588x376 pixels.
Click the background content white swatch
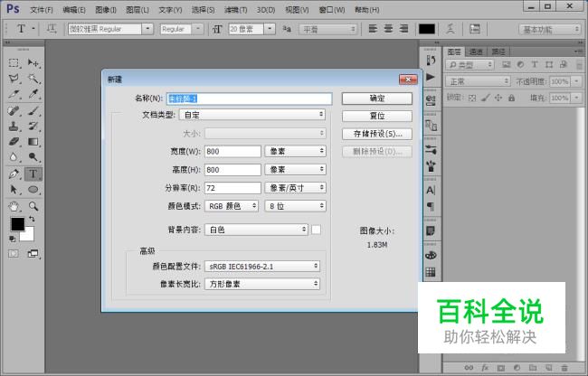click(x=316, y=230)
